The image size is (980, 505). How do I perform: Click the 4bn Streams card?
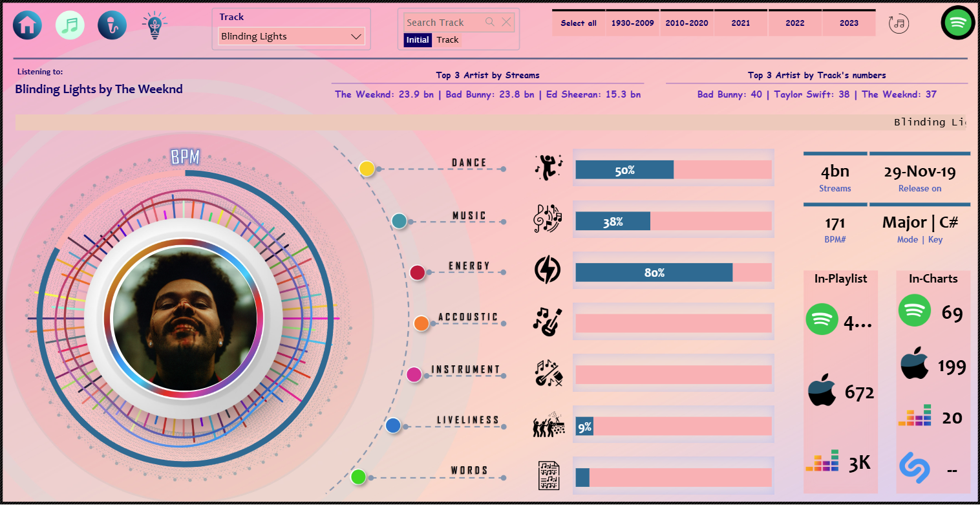tap(835, 175)
